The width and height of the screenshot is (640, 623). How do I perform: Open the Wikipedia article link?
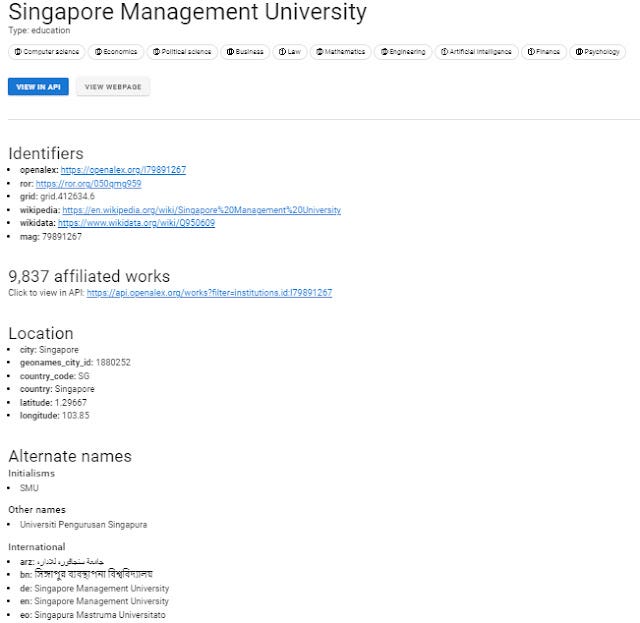pos(202,210)
